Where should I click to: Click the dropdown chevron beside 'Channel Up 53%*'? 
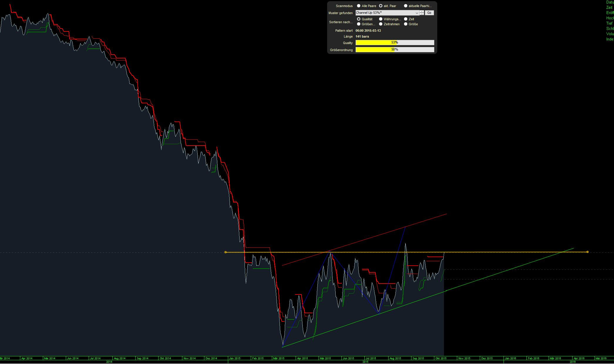[417, 13]
